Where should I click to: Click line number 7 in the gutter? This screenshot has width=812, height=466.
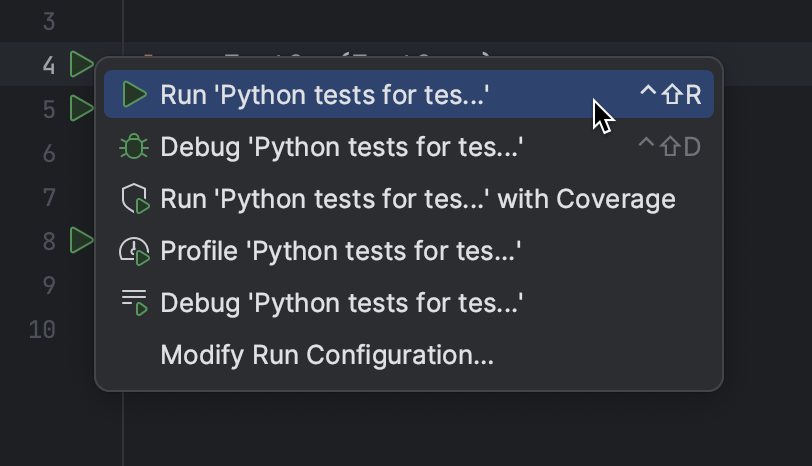click(49, 197)
